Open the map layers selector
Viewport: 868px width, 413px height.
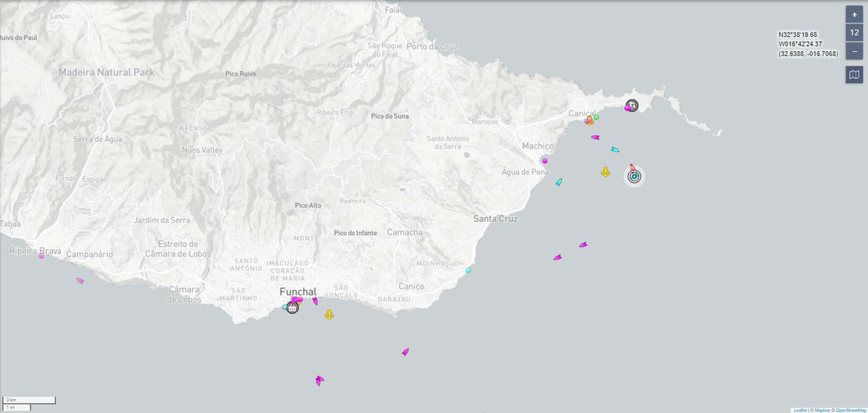(854, 74)
